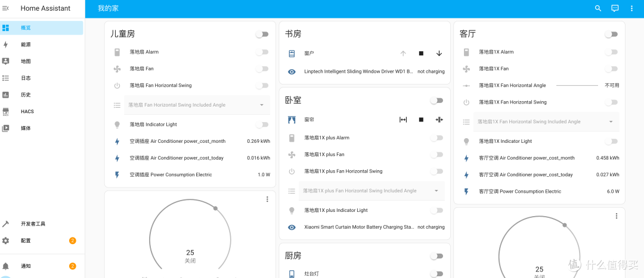Click the fan icon beside 落地扇 Fan
Screen dimensions: 644x278
tap(117, 69)
